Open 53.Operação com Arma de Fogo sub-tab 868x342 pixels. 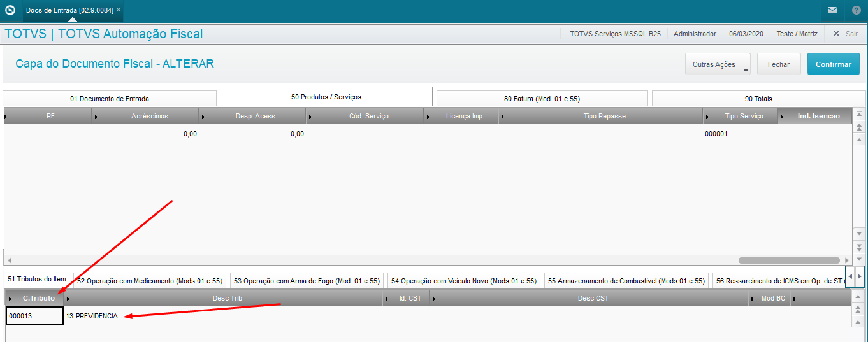(307, 280)
